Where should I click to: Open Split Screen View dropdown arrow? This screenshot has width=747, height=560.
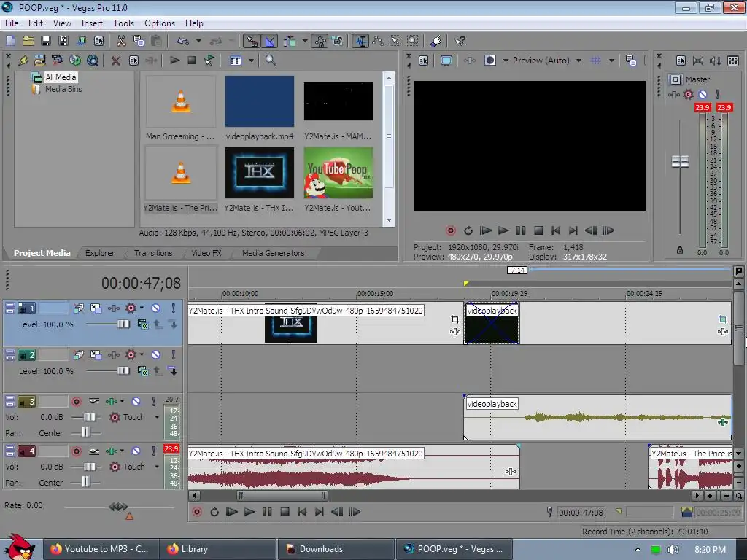(x=506, y=61)
